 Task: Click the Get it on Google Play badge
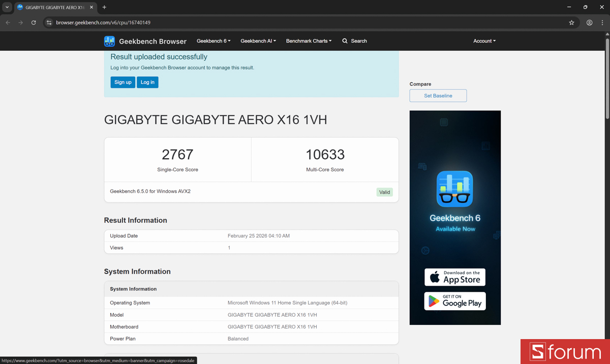coord(455,301)
